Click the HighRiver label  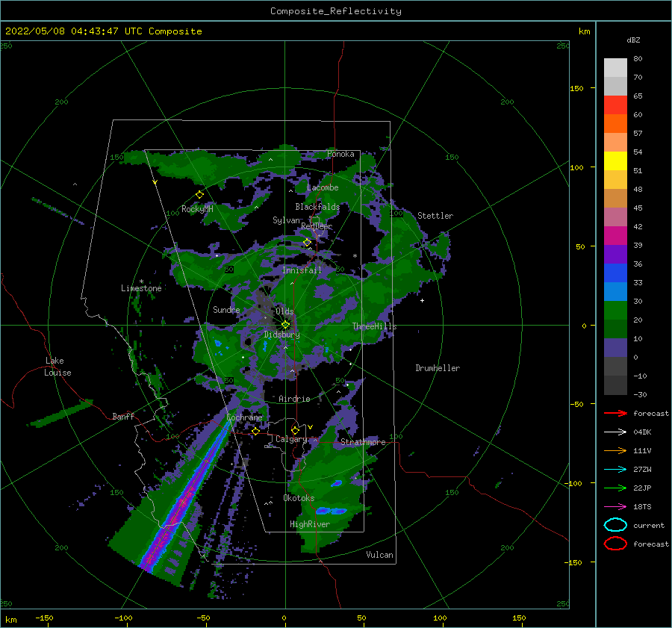(310, 524)
